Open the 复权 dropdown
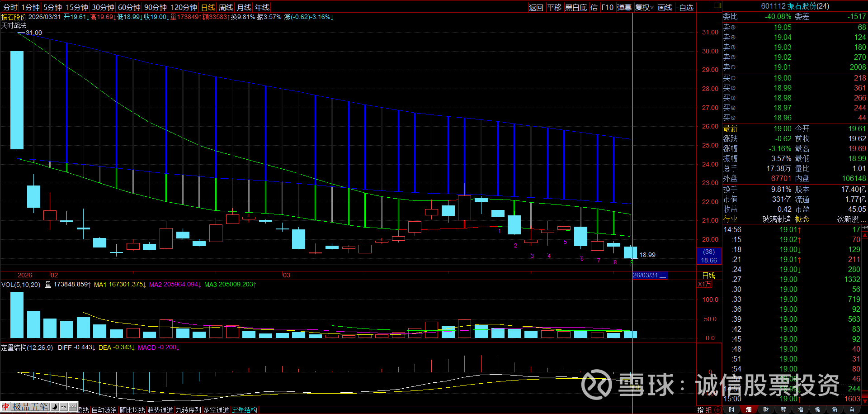 644,7
